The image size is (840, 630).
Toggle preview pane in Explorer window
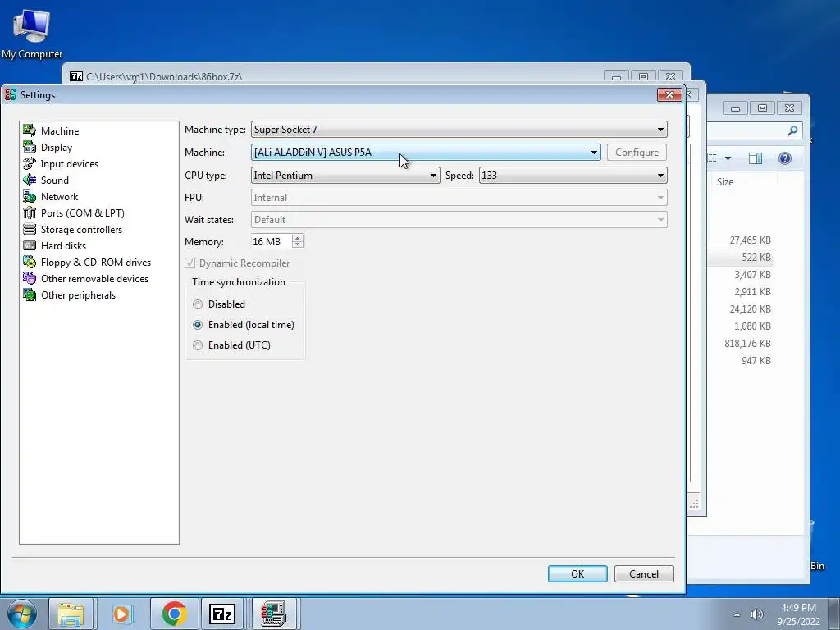tap(756, 158)
